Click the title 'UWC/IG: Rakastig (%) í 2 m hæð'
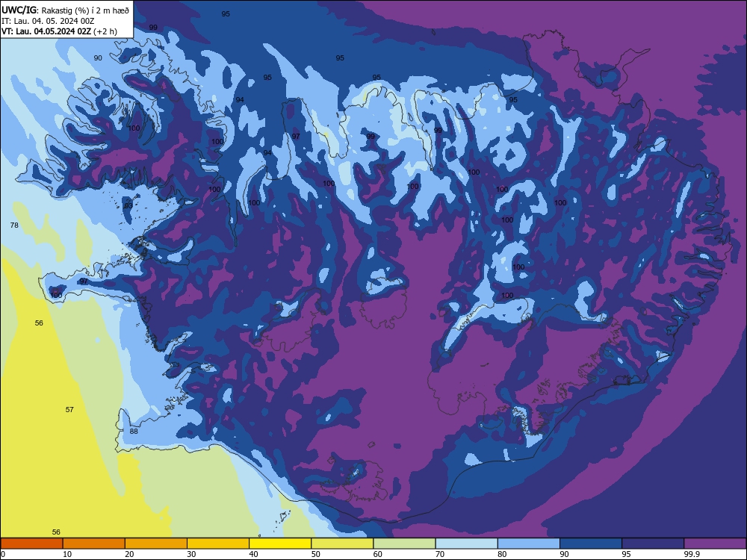Screen dimensions: 747x560 point(65,9)
